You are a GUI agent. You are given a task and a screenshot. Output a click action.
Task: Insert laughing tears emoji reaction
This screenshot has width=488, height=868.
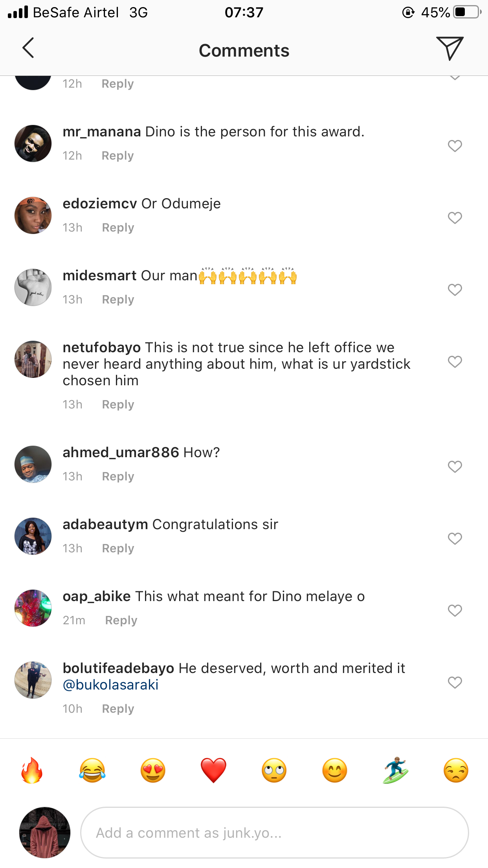coord(92,771)
